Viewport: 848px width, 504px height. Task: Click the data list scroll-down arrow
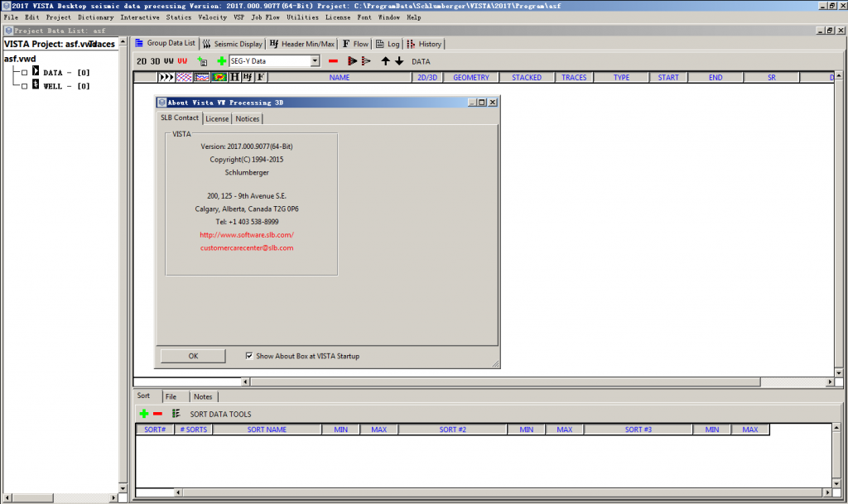click(x=838, y=372)
